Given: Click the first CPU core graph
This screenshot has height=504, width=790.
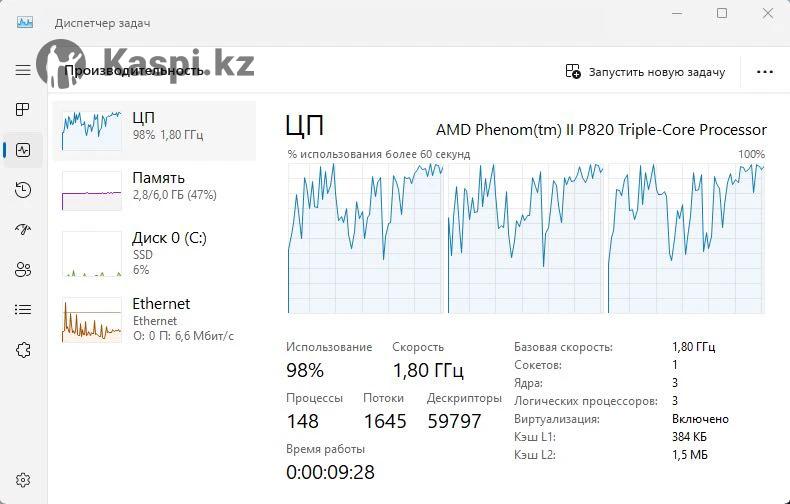Looking at the screenshot, I should pos(365,238).
